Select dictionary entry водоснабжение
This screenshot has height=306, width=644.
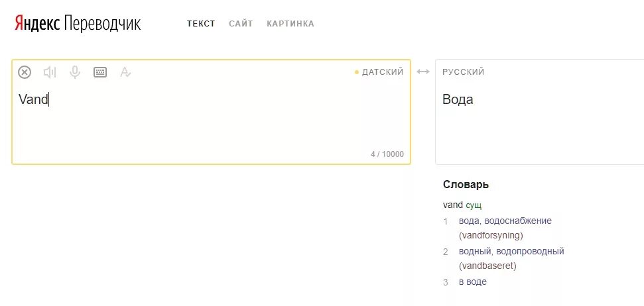519,221
